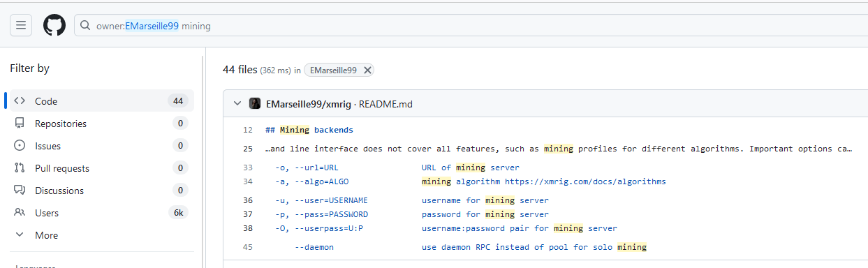This screenshot has width=868, height=268.
Task: Click 'username:password pair for mining server' text
Action: 520,228
